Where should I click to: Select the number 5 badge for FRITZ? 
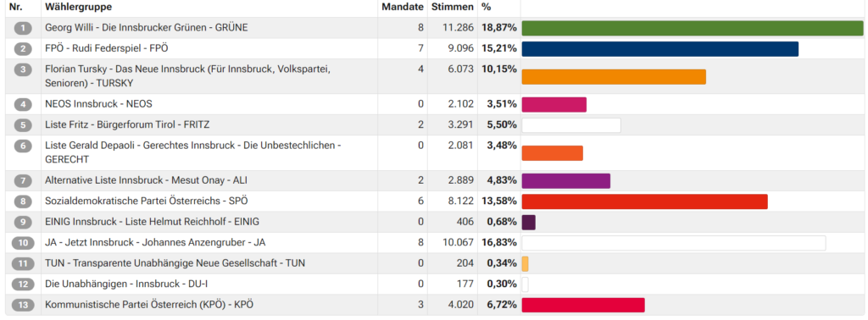pyautogui.click(x=23, y=125)
